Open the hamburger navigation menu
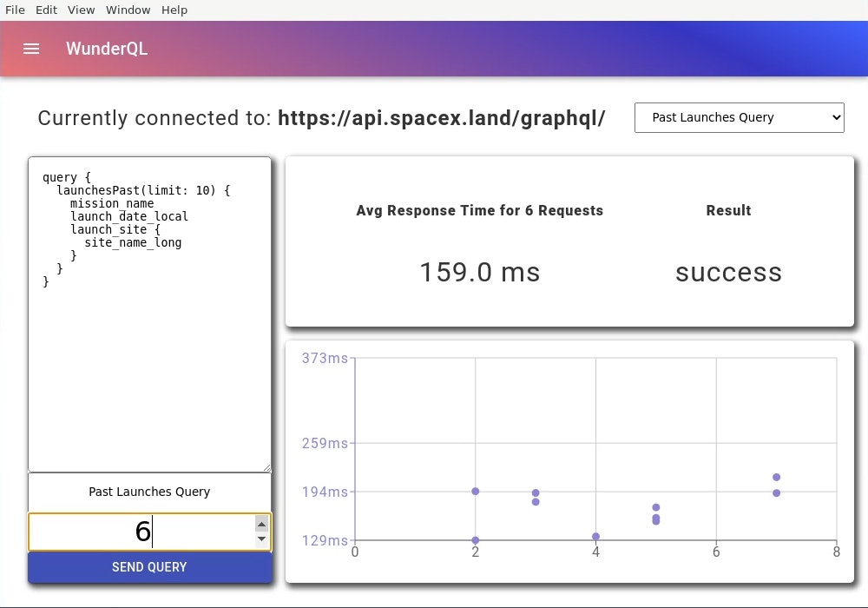 [x=30, y=49]
